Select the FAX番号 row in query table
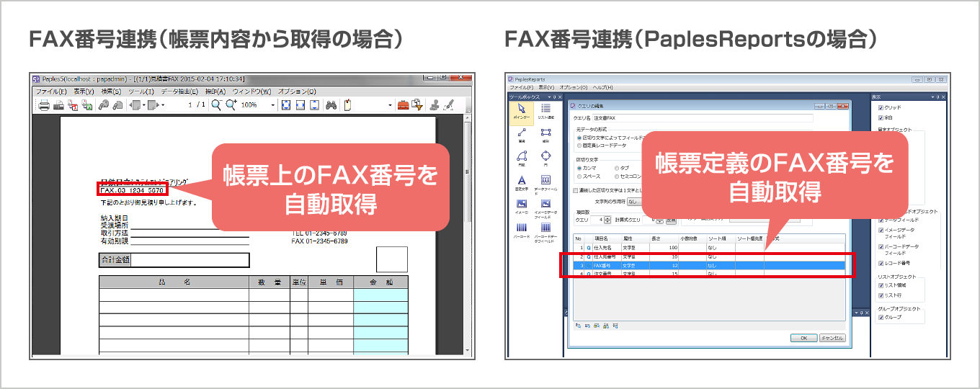This screenshot has height=389, width=980. [709, 265]
